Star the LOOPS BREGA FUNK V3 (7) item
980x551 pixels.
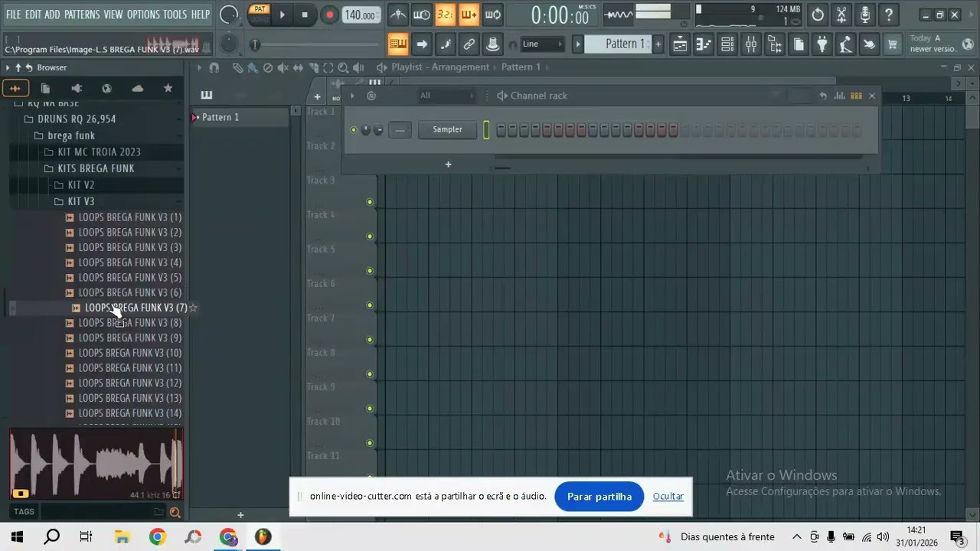pos(193,308)
